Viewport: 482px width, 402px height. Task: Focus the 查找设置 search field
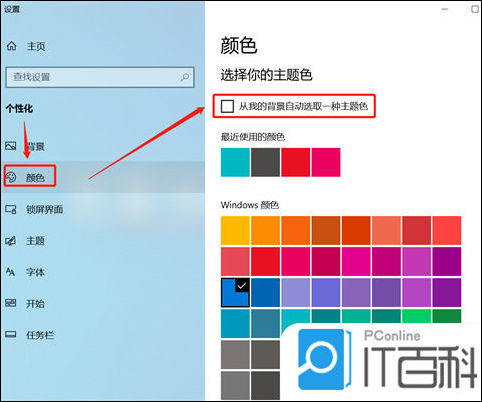tap(100, 77)
